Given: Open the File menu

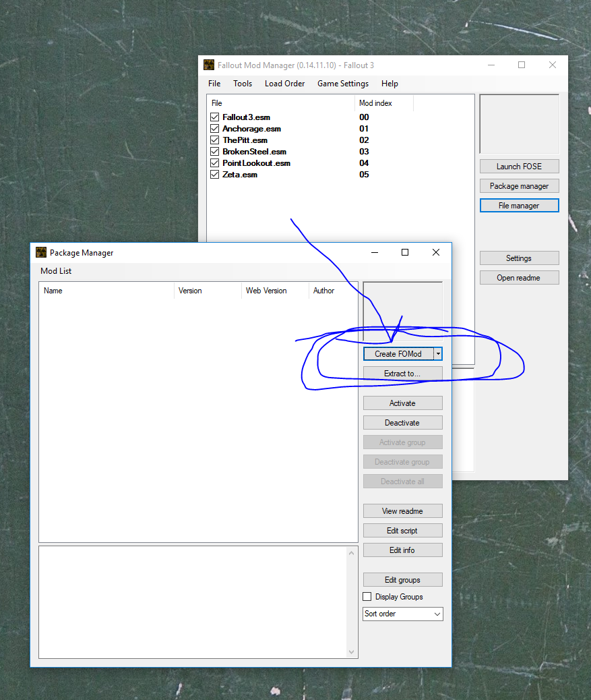Looking at the screenshot, I should [214, 84].
